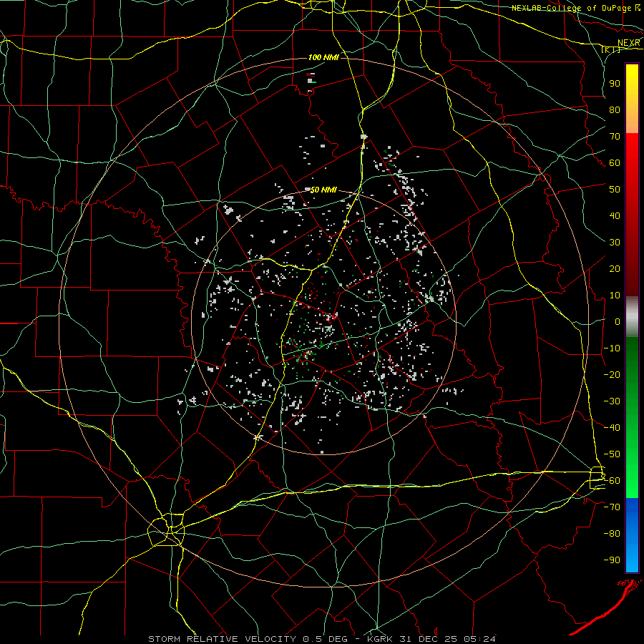Click the -20 value on the velocity scale
Viewport: 644px width, 644px height.
tap(612, 374)
